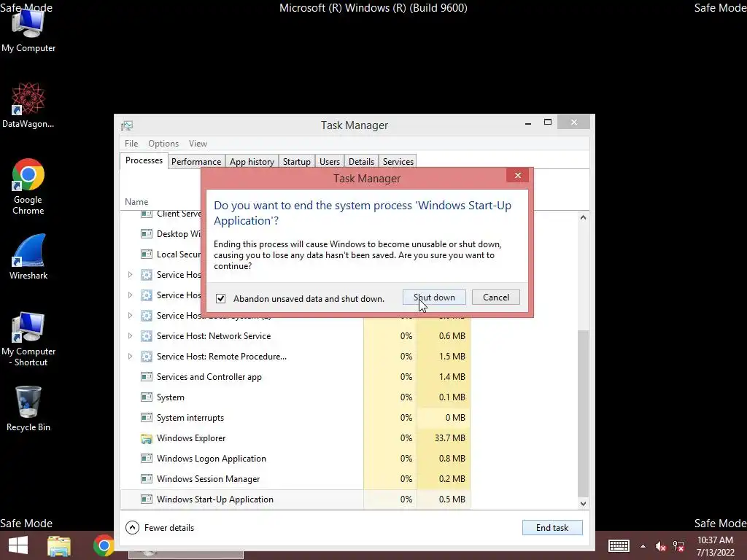Minimize the Task Manager window
The height and width of the screenshot is (560, 747).
point(528,122)
